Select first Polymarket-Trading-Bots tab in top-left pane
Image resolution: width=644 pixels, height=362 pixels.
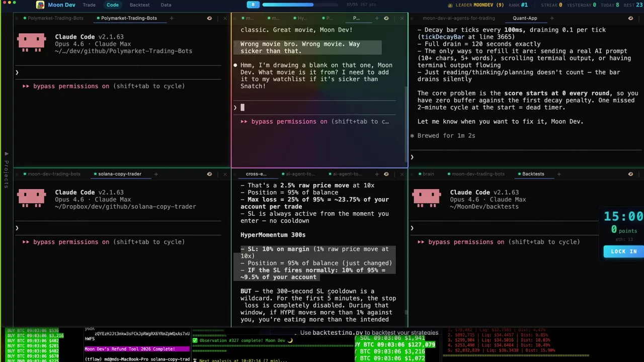click(55, 18)
